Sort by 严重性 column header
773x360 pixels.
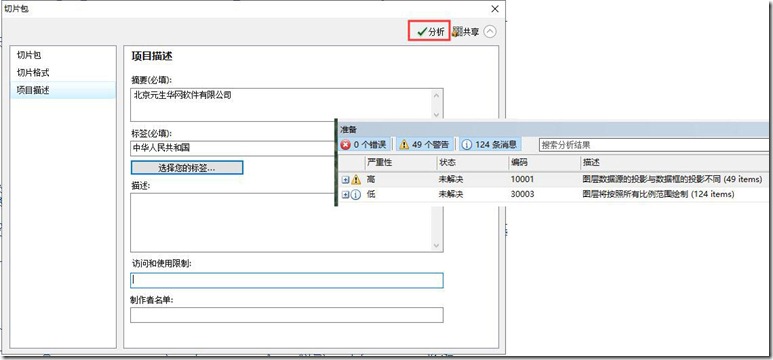pos(400,162)
